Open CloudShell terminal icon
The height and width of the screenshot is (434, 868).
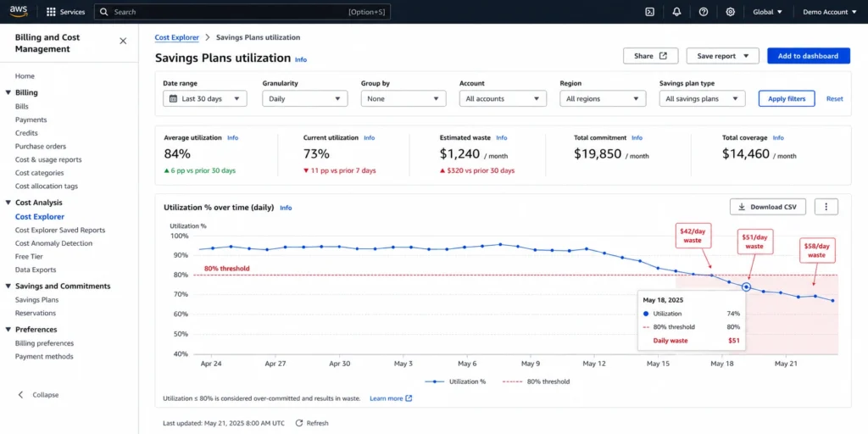[650, 12]
